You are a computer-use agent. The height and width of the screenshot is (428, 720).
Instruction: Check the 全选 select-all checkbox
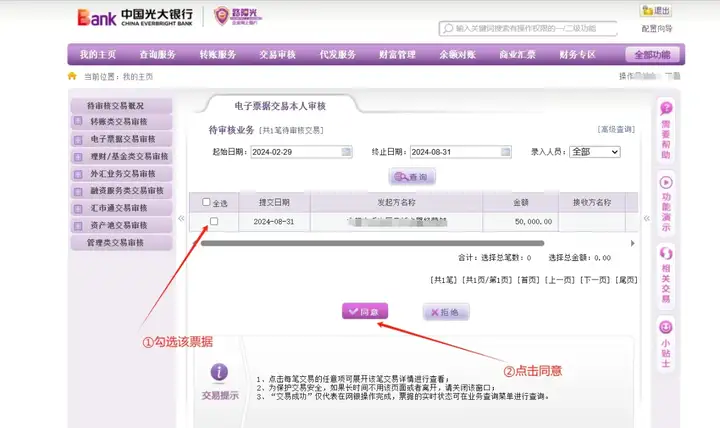pyautogui.click(x=206, y=202)
